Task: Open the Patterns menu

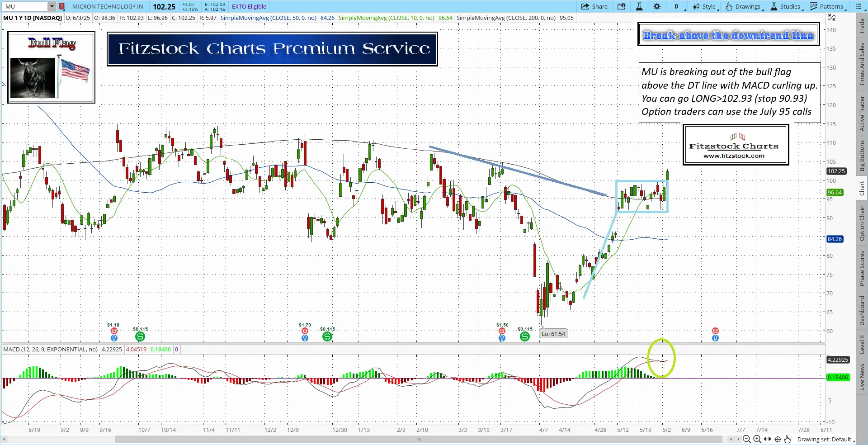Action: point(828,6)
